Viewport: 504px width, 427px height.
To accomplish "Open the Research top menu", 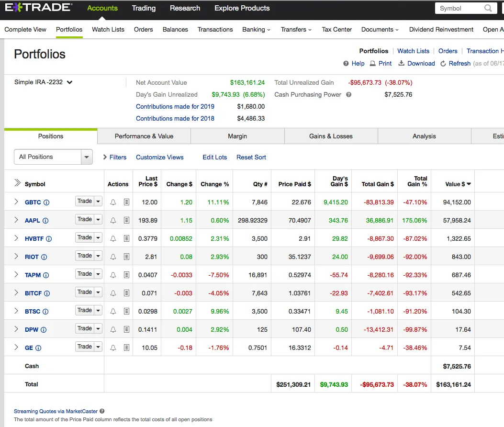I will [x=185, y=8].
